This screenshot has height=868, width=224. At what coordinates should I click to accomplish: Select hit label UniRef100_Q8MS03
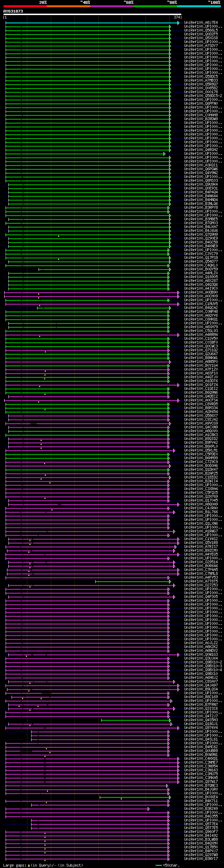[201, 181]
